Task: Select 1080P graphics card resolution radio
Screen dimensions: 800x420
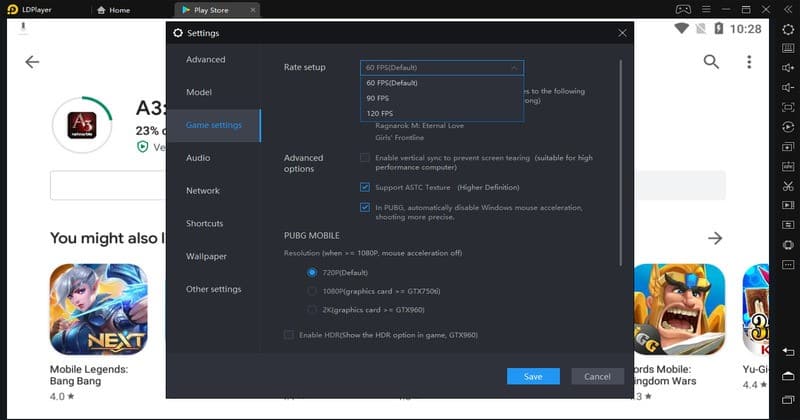Action: [x=312, y=291]
